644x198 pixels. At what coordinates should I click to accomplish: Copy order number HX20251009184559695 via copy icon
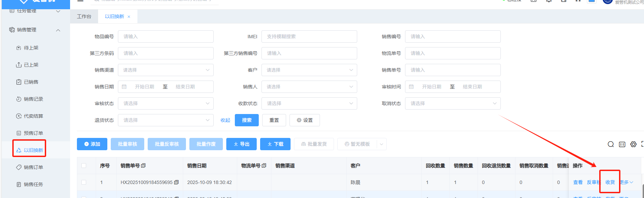[176, 182]
